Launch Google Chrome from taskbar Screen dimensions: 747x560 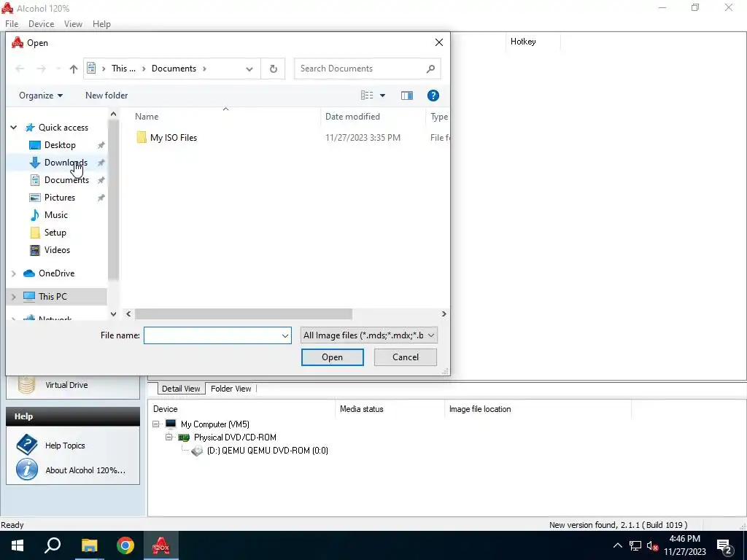click(125, 545)
